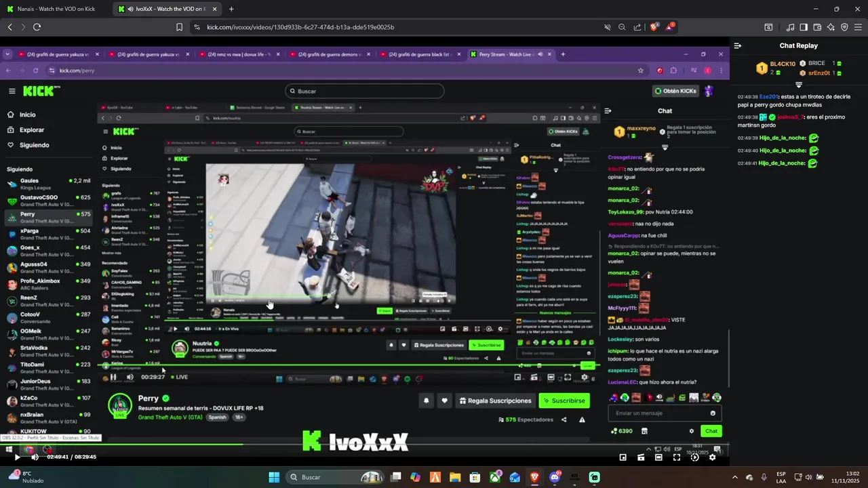Show the browser sidebar panel

pos(804,27)
